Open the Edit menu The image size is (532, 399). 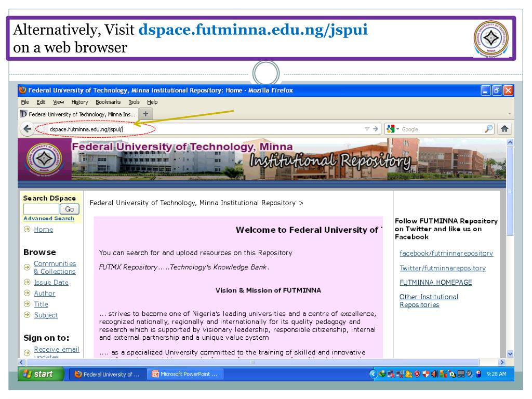pyautogui.click(x=41, y=102)
